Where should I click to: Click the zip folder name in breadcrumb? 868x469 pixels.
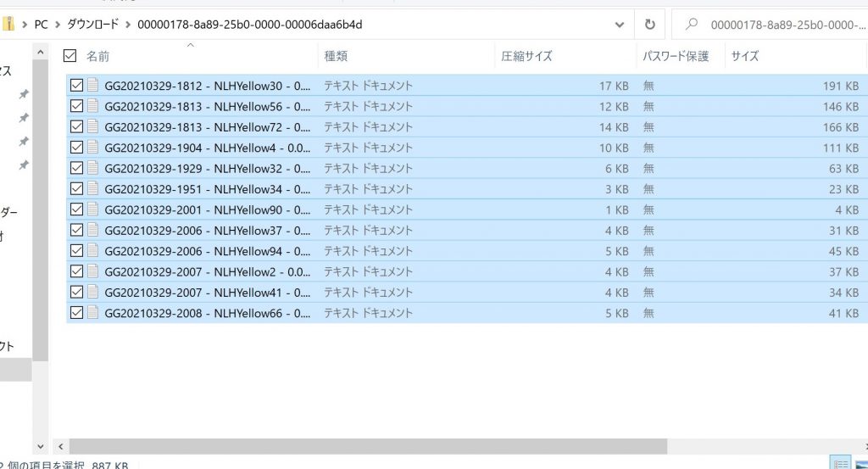(250, 25)
